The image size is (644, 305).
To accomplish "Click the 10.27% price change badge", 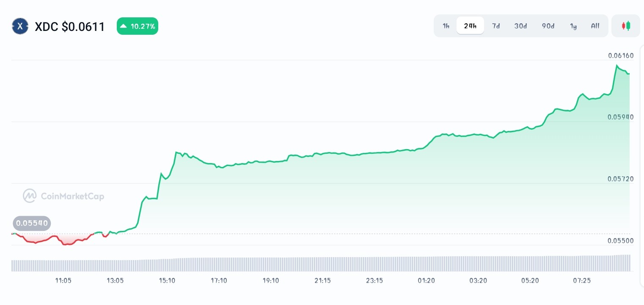I will click(138, 26).
